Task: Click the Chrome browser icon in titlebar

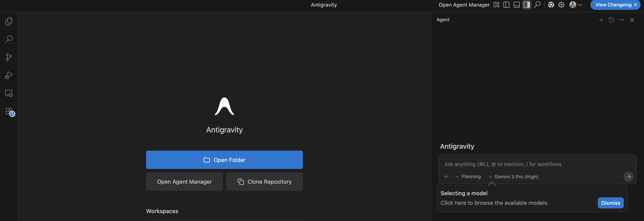Action: pyautogui.click(x=551, y=5)
